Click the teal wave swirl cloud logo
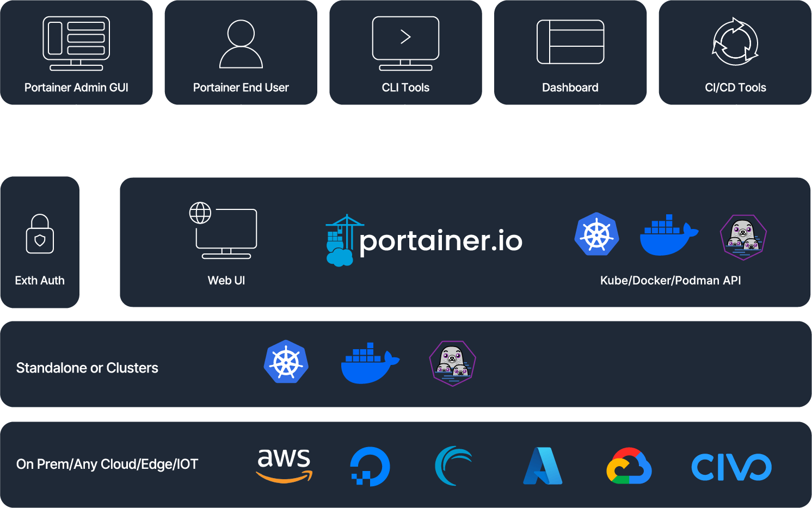812x508 pixels. [x=454, y=466]
